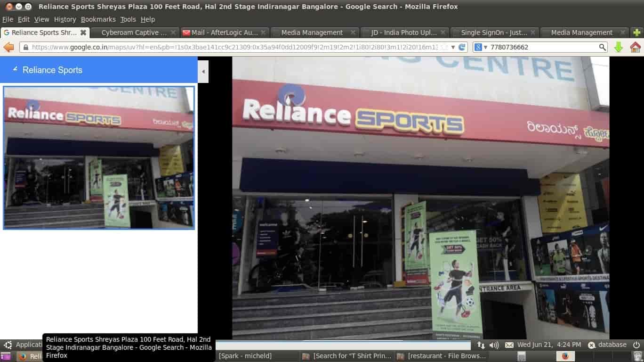The height and width of the screenshot is (362, 644).
Task: Start search with the magnifier icon
Action: click(x=603, y=47)
